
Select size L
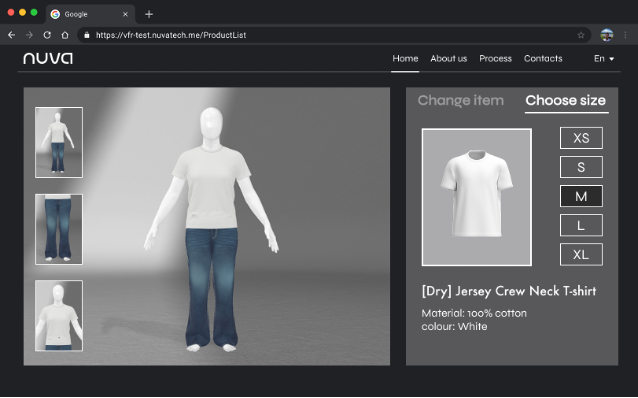581,225
